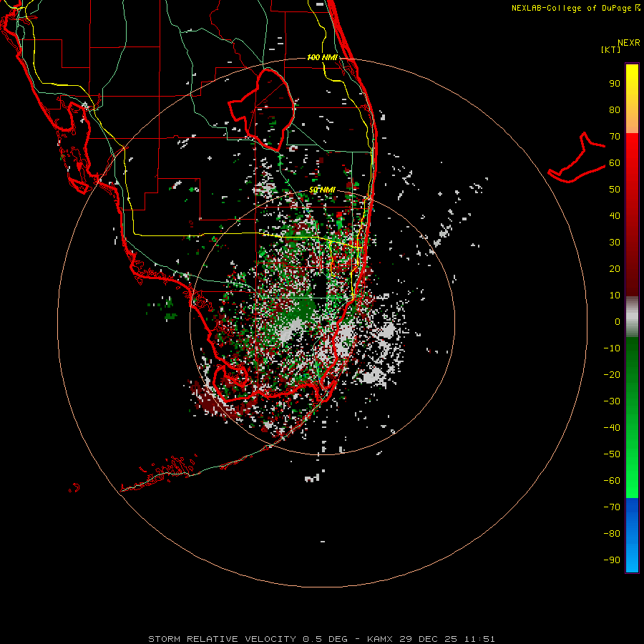The height and width of the screenshot is (644, 644).
Task: Click the 60 value on the velocity scale
Action: pos(615,162)
